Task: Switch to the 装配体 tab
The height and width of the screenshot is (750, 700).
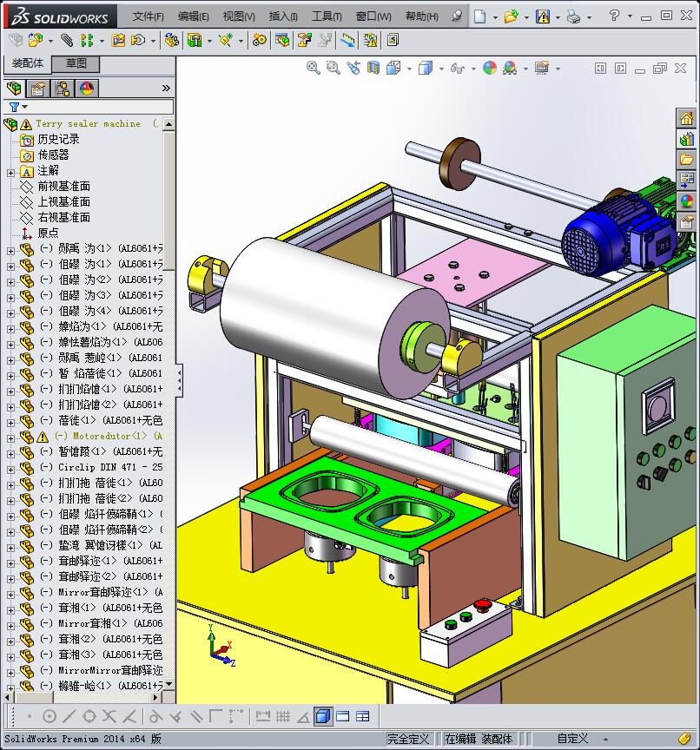Action: click(28, 63)
